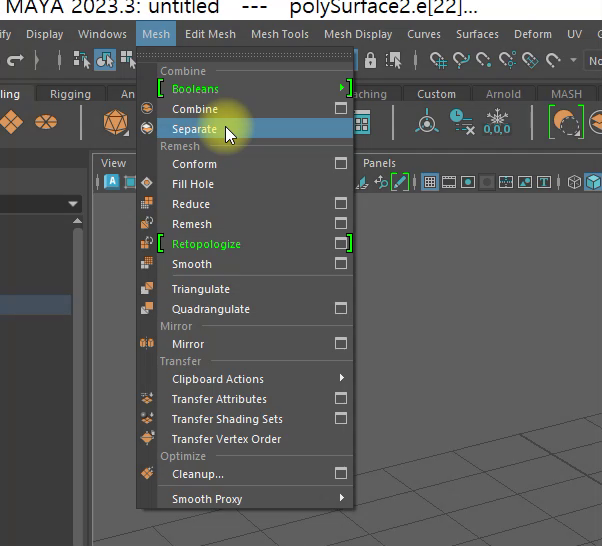Open the UV menu
This screenshot has height=546, width=602.
574,34
